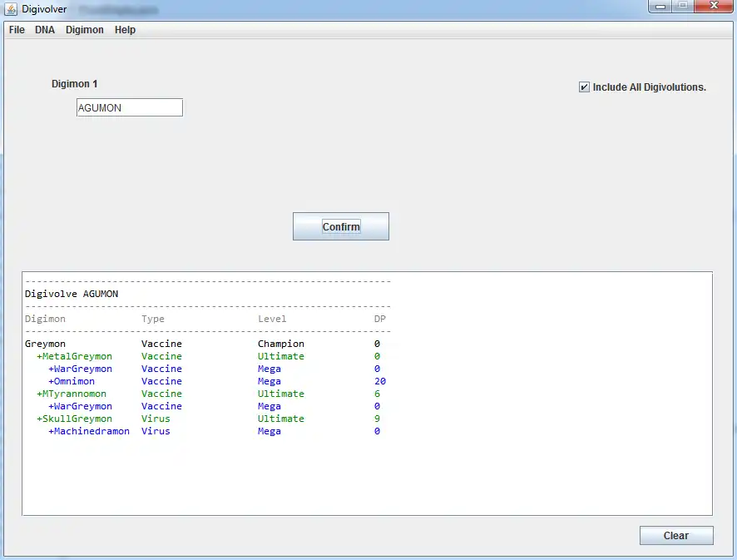
Task: Click Machinedramon's Virus type text
Action: pyautogui.click(x=156, y=431)
